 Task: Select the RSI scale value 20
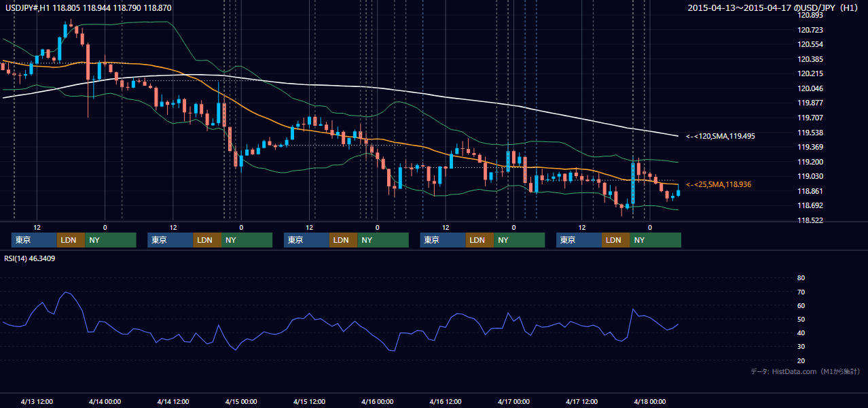(x=801, y=360)
